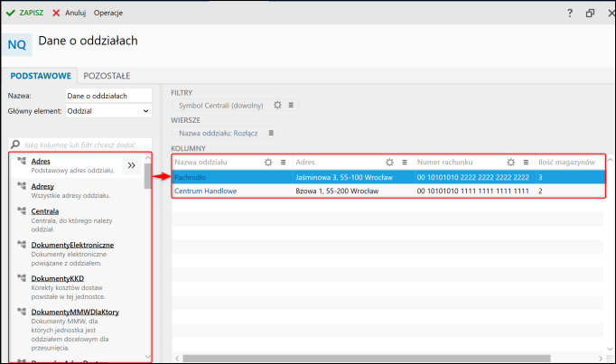
Task: Click the table scroll right arrow
Action: tap(600, 359)
